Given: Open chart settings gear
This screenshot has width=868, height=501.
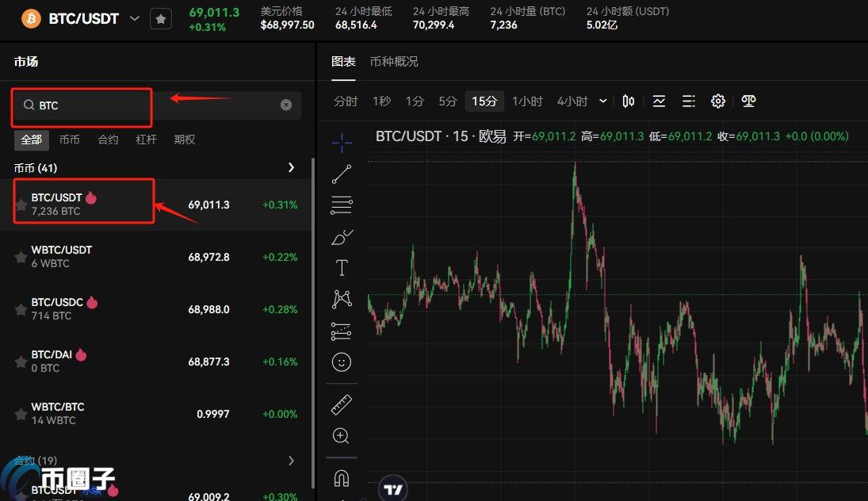Looking at the screenshot, I should coord(718,101).
